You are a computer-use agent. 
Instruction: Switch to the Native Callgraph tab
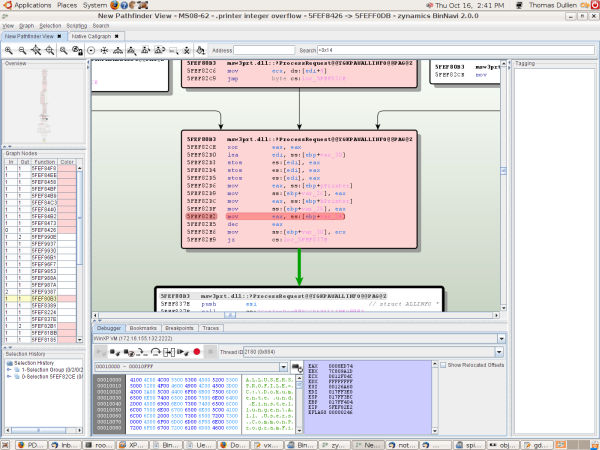click(x=92, y=36)
